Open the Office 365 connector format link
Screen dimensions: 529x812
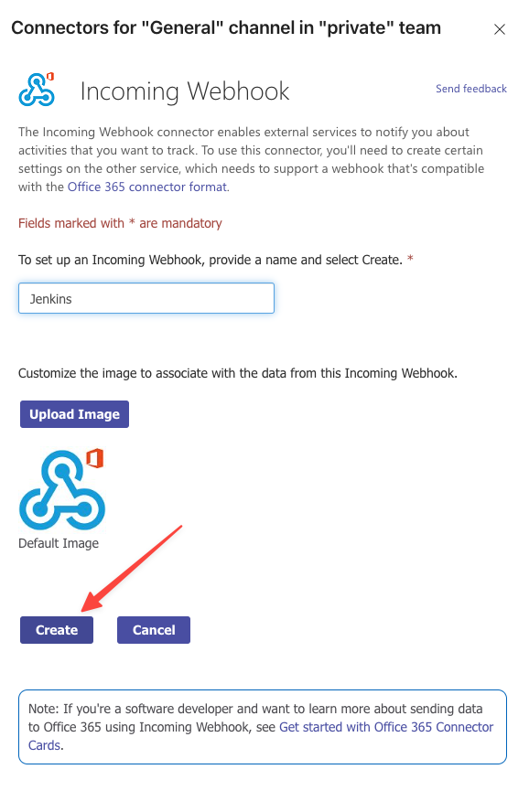pyautogui.click(x=147, y=187)
